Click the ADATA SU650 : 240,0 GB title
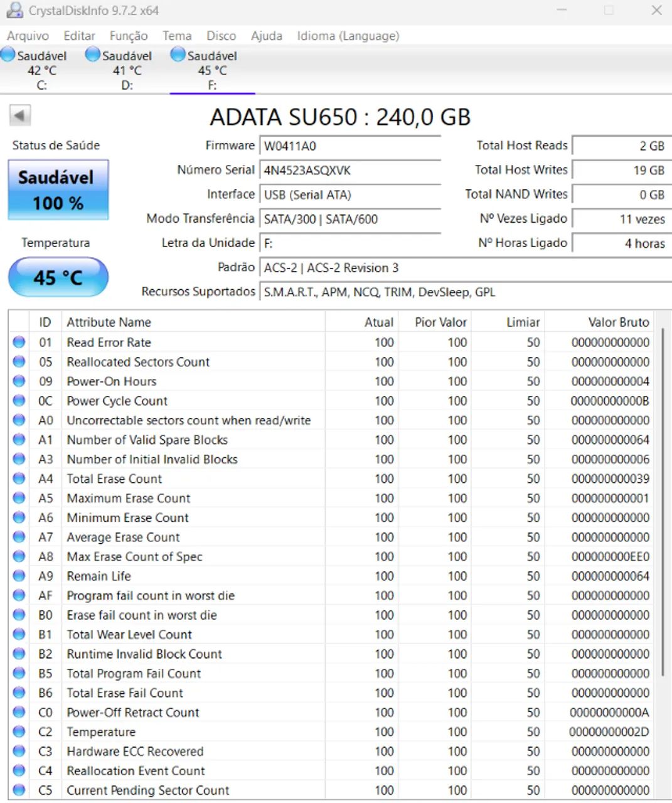Screen dimensions: 672x803 340,117
